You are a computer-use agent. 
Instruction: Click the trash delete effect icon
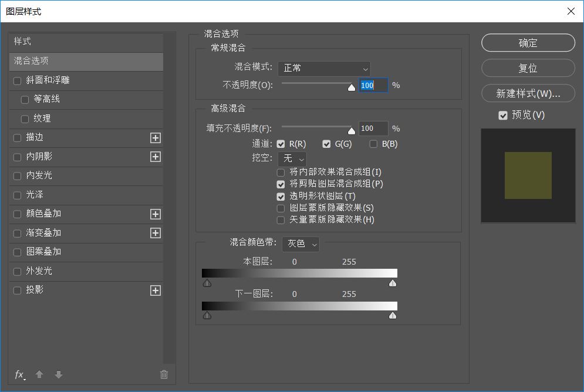click(164, 374)
